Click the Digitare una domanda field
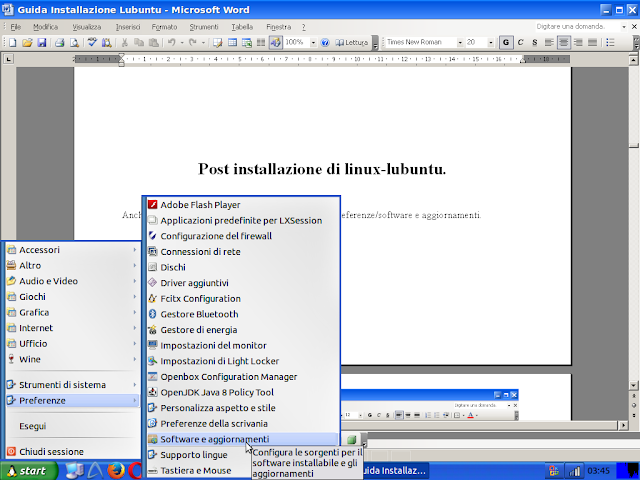The width and height of the screenshot is (640, 480). tap(578, 27)
